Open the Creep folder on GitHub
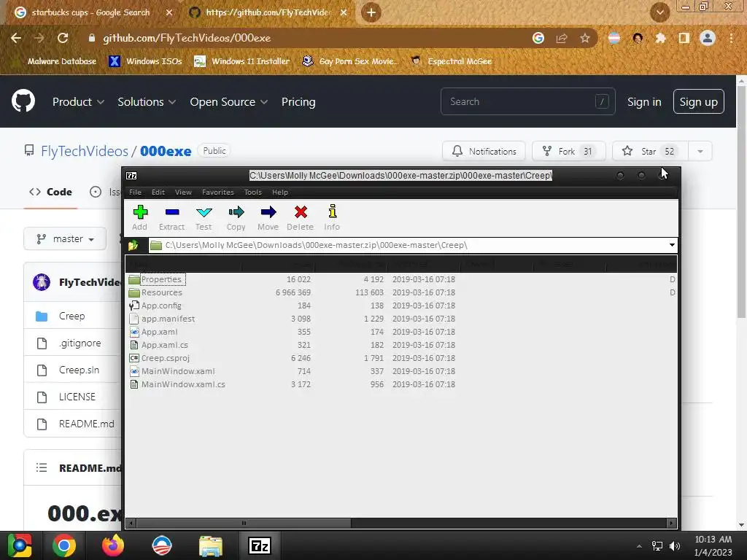The height and width of the screenshot is (560, 747). (72, 316)
